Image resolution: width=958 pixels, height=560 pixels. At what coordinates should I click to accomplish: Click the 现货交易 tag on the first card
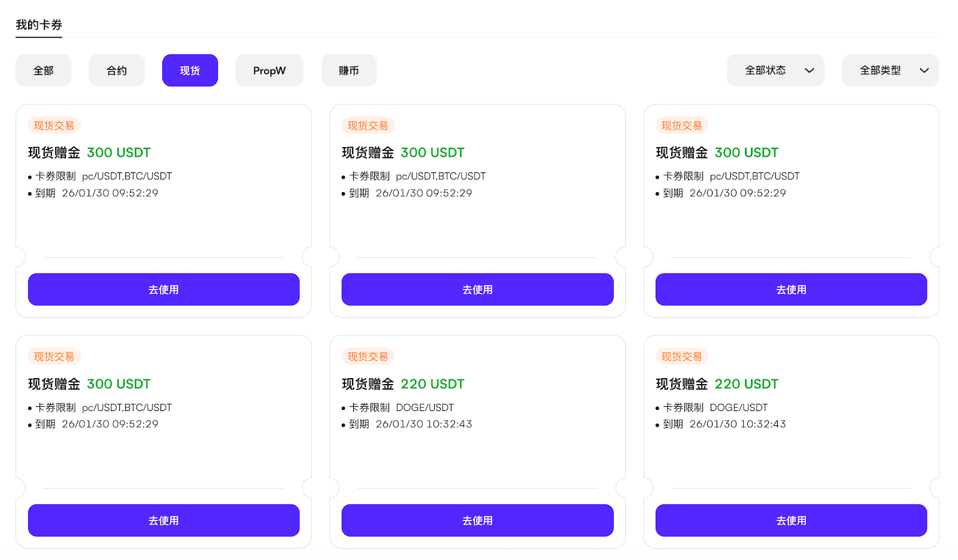coord(54,126)
